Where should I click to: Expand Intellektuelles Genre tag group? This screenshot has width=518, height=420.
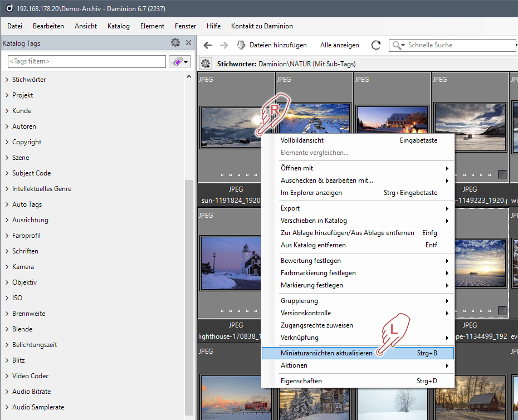(x=7, y=189)
